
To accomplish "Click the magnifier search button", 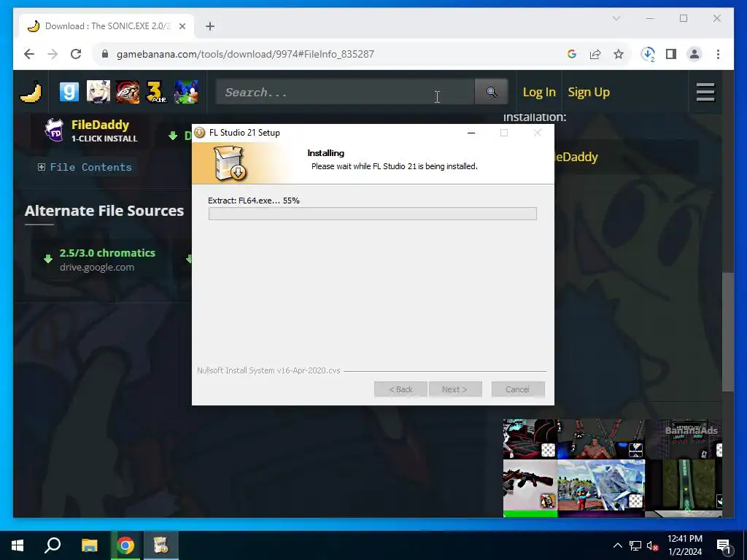I will coord(491,92).
